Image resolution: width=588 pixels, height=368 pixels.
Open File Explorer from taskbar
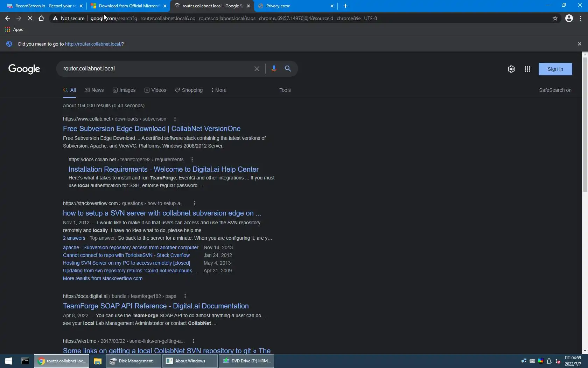[98, 361]
